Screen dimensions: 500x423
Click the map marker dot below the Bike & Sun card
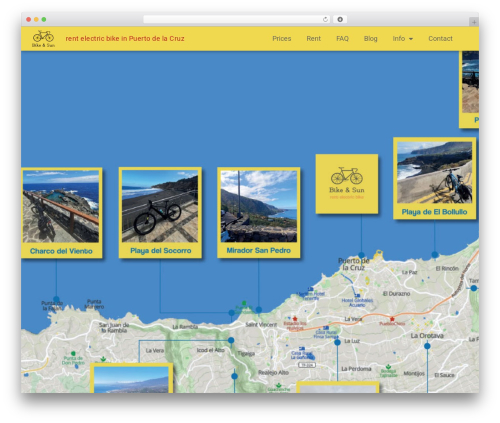pos(361,255)
